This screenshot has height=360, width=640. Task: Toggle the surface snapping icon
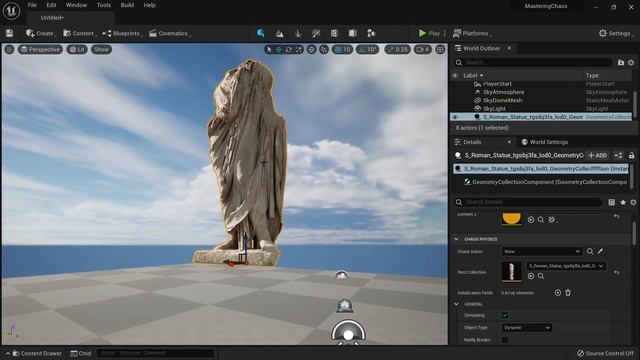[324, 49]
